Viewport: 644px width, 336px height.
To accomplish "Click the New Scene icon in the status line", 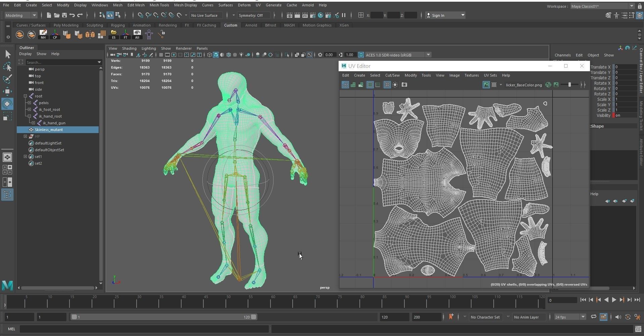I will [49, 15].
